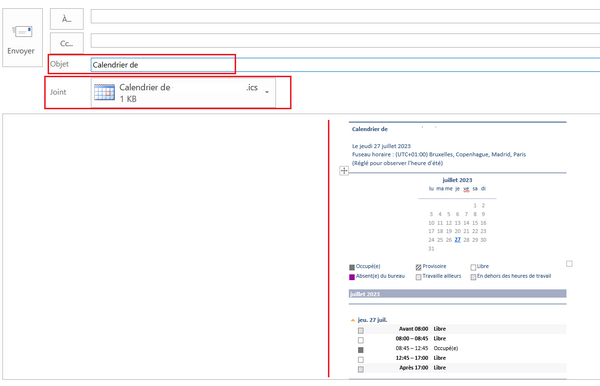Click the juillet 2023 mini calendar title
The image size is (600, 386).
(x=457, y=180)
